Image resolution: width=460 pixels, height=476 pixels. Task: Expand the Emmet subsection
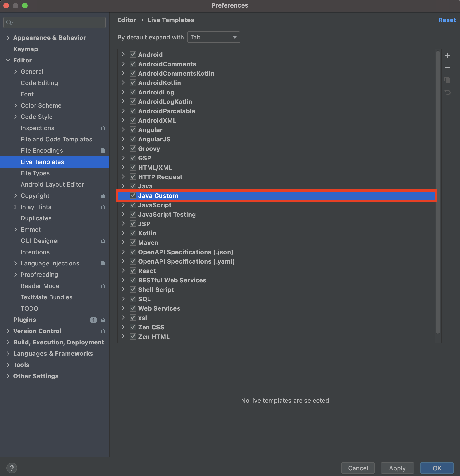click(16, 230)
